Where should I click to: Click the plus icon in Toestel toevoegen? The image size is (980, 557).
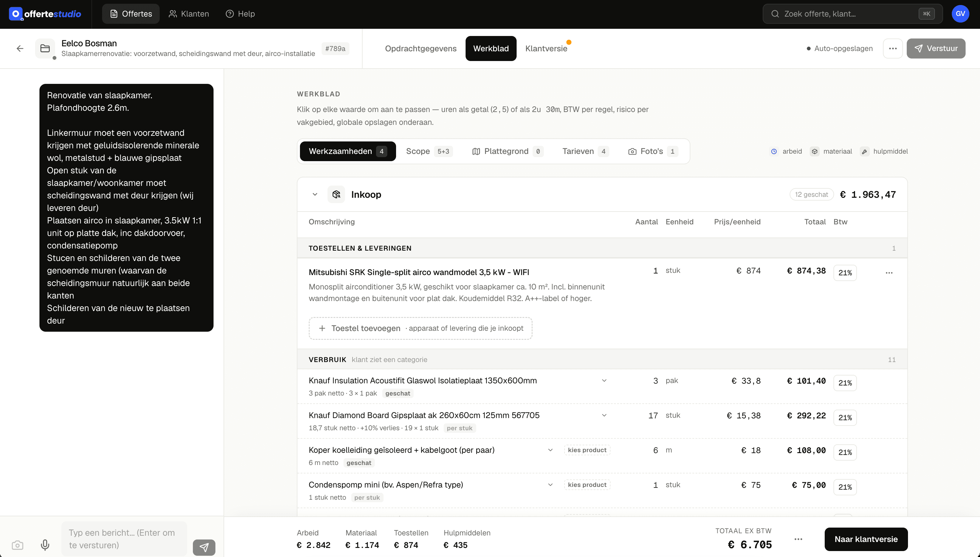tap(322, 328)
